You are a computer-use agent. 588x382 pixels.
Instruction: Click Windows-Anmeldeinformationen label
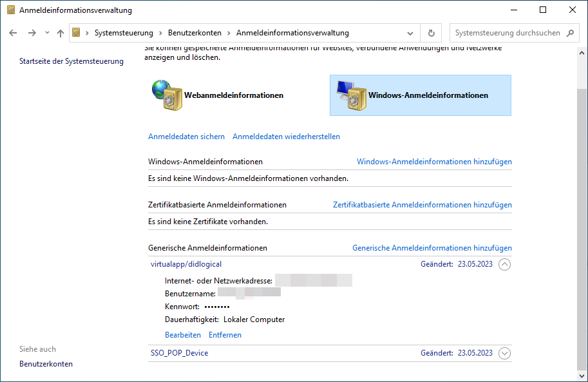428,95
